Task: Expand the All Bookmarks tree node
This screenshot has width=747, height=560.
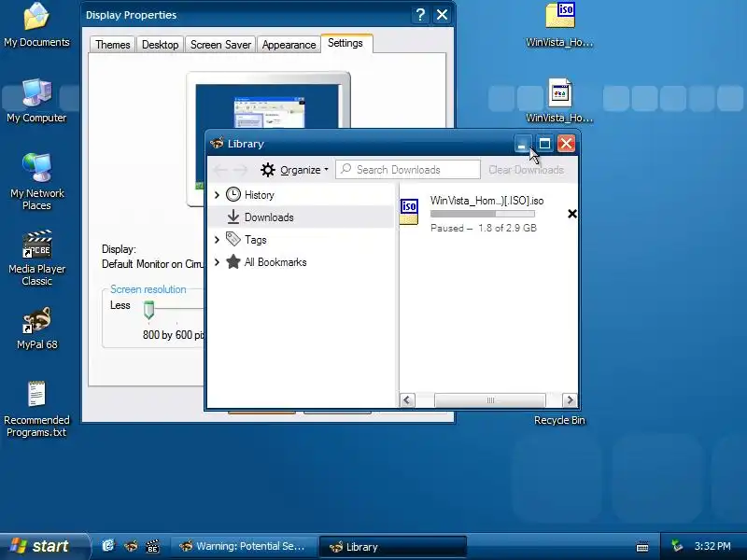Action: (217, 262)
